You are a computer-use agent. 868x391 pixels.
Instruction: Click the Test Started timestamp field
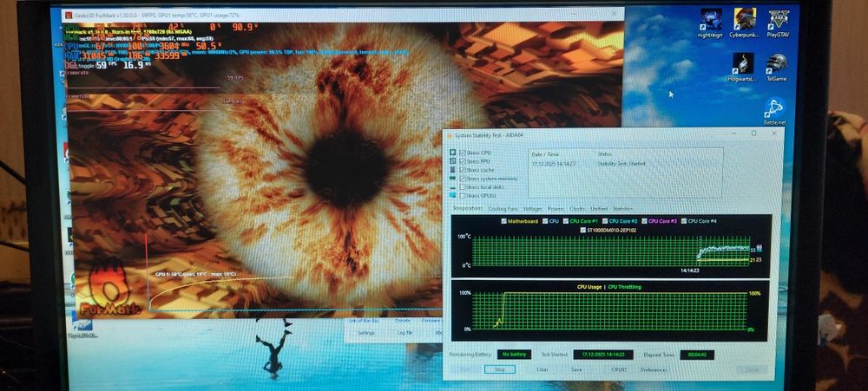[x=602, y=355]
